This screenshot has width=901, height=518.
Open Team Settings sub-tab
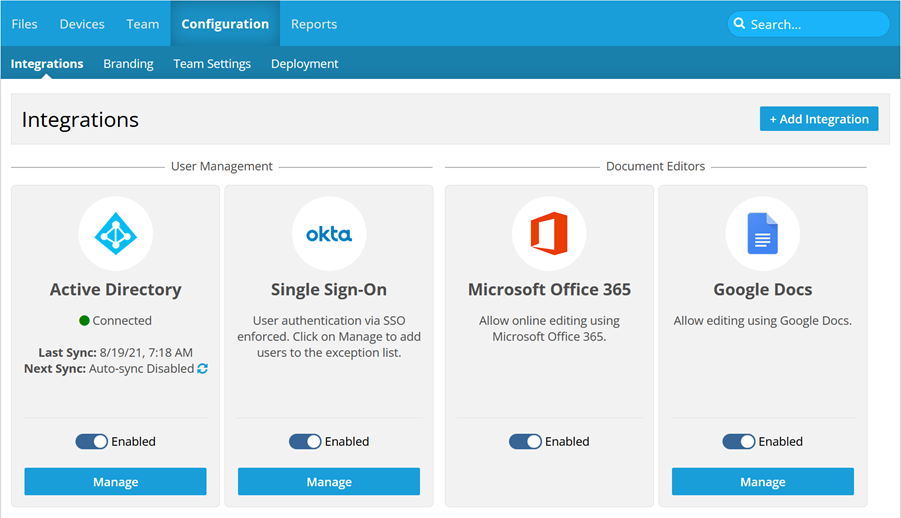tap(212, 64)
